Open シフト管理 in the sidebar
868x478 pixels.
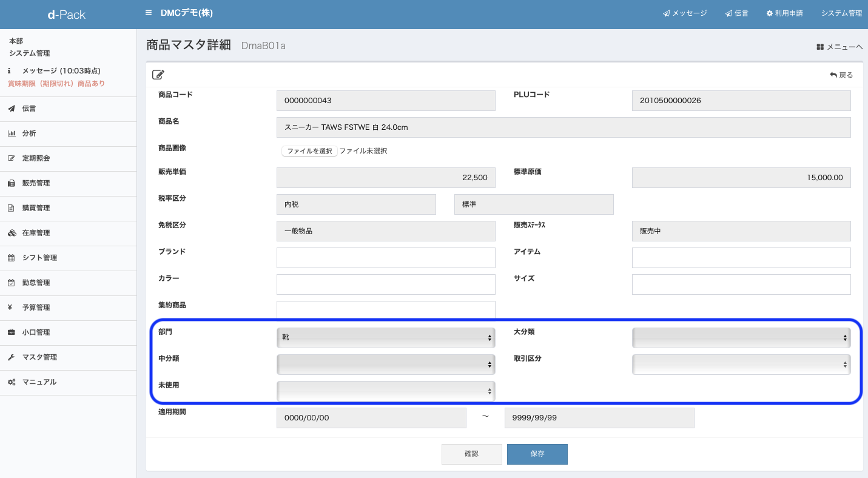point(39,258)
